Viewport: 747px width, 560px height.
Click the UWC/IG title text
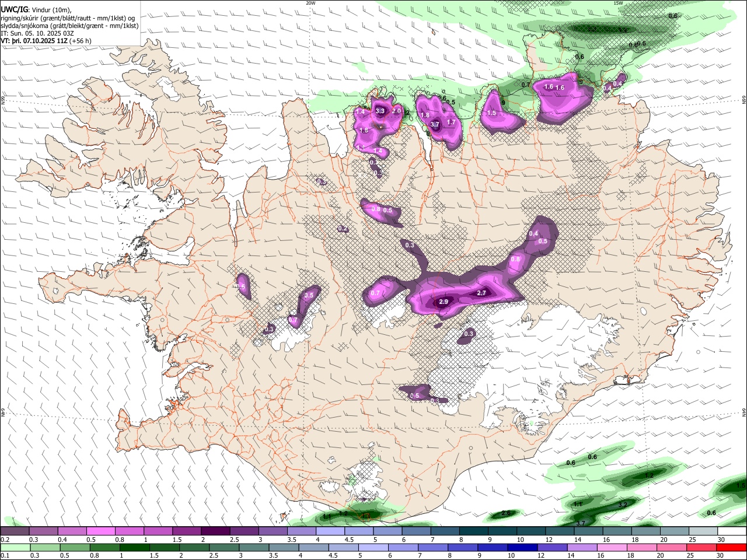pyautogui.click(x=15, y=9)
